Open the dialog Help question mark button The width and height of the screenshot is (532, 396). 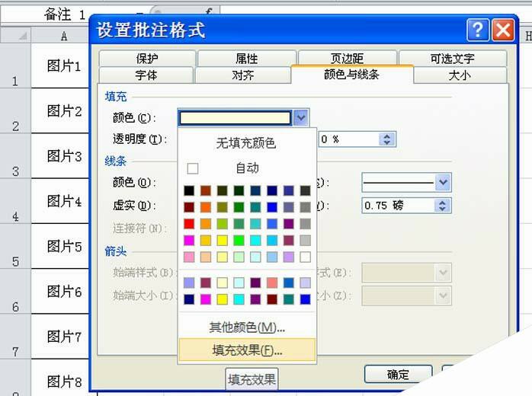pos(478,30)
